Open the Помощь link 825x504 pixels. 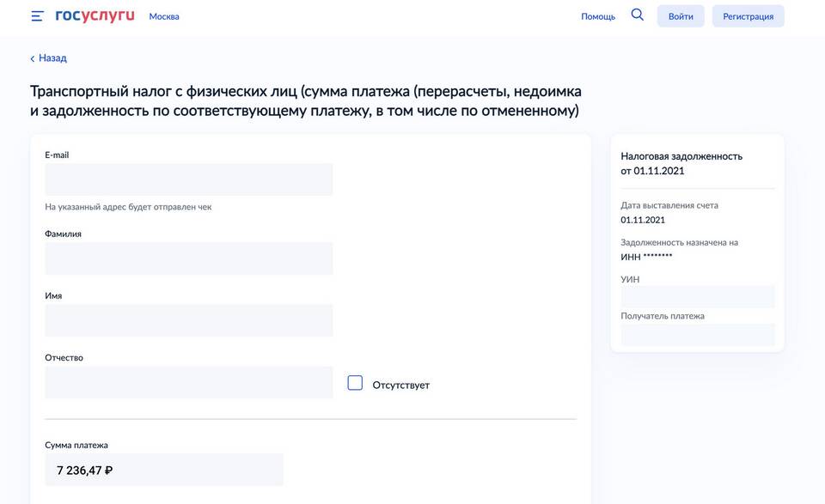pyautogui.click(x=598, y=16)
